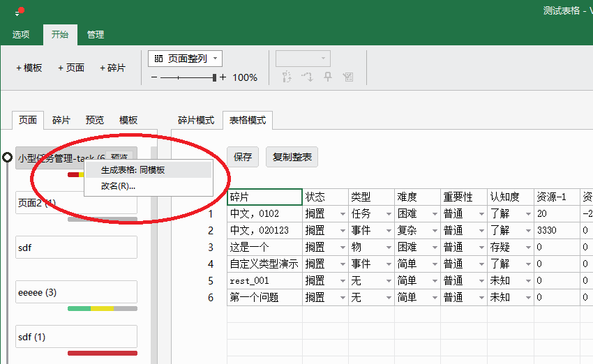Click the zoom-in plus icon
The width and height of the screenshot is (593, 364).
223,77
